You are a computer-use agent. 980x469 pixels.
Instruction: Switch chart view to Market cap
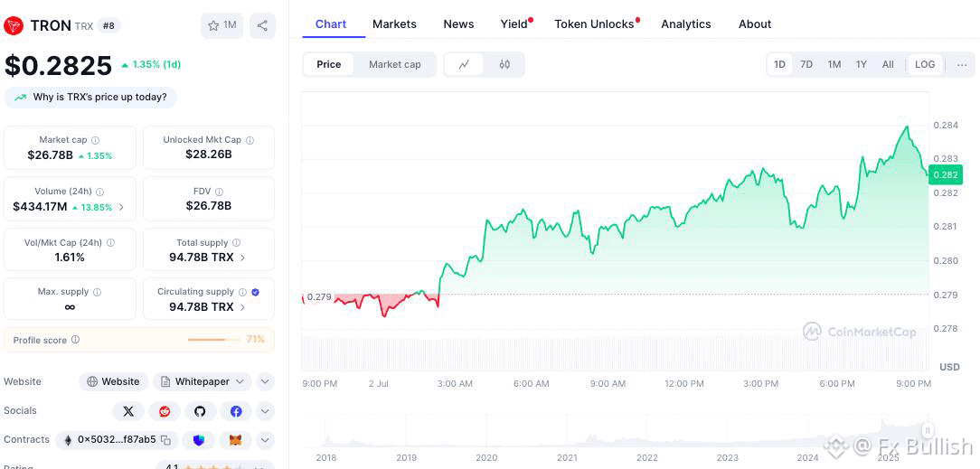(394, 64)
